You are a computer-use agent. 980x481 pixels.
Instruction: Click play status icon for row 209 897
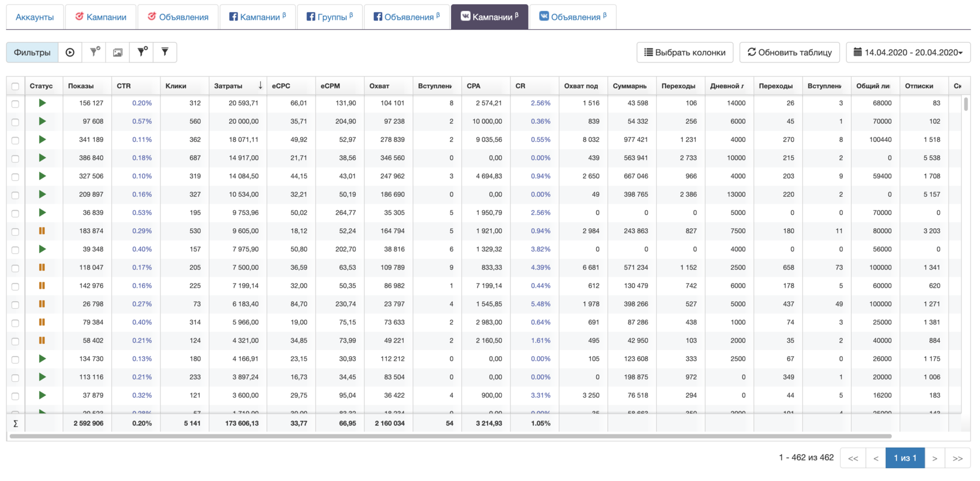pos(42,194)
